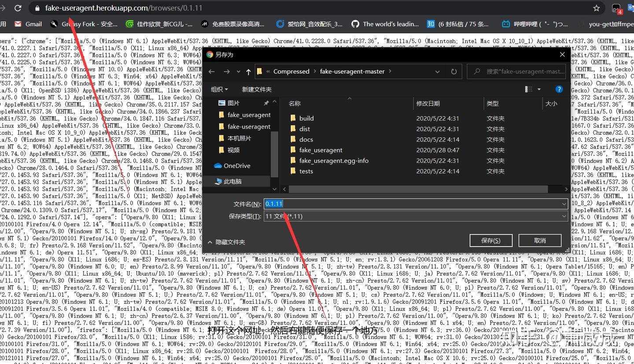The height and width of the screenshot is (364, 634).
Task: Click the Back arrow in the Save dialog
Action: click(x=211, y=71)
